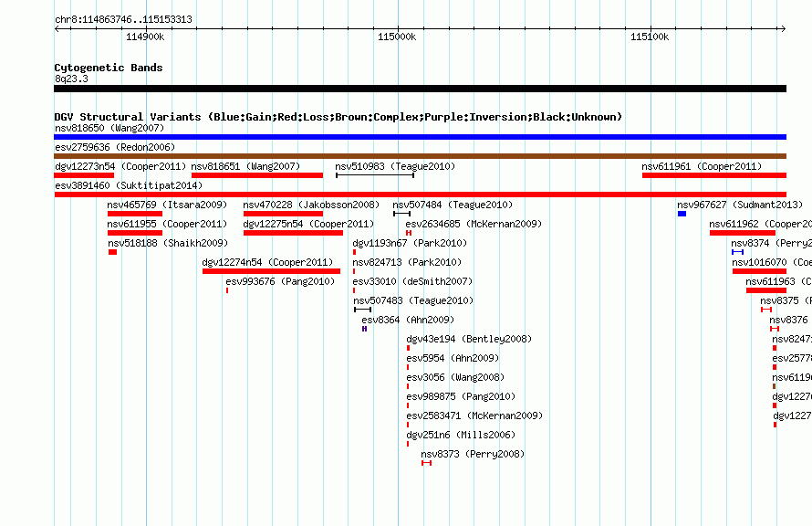Select the nsv611962 variant red bar
This screenshot has width=812, height=526.
pos(743,233)
